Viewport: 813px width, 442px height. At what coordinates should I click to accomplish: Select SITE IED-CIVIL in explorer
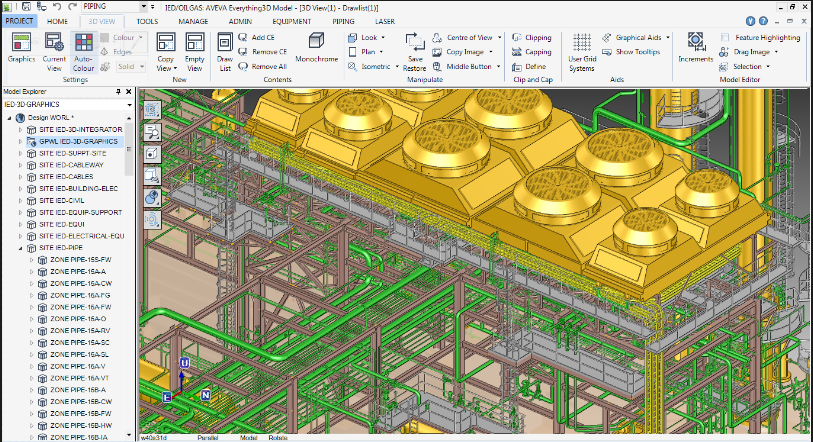[x=61, y=200]
